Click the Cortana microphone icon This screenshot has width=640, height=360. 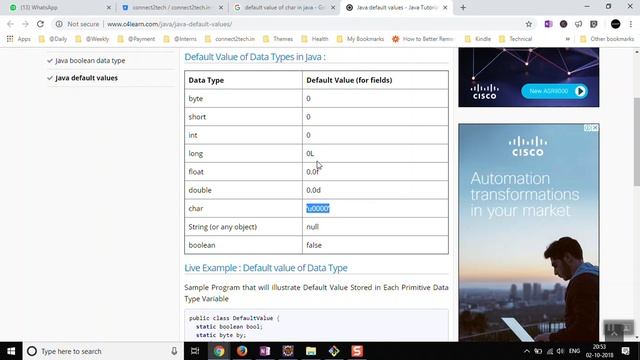(x=174, y=351)
